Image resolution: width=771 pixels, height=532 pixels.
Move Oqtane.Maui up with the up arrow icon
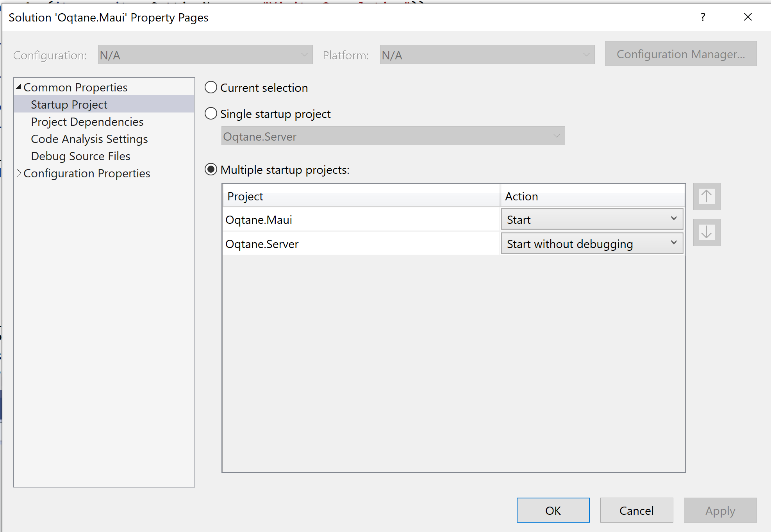[706, 196]
